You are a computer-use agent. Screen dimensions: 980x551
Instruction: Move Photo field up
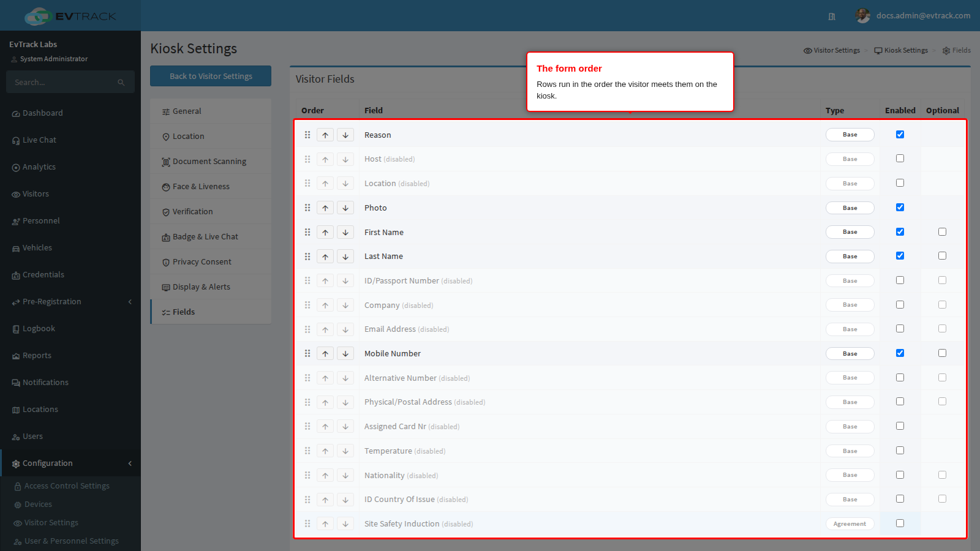325,208
